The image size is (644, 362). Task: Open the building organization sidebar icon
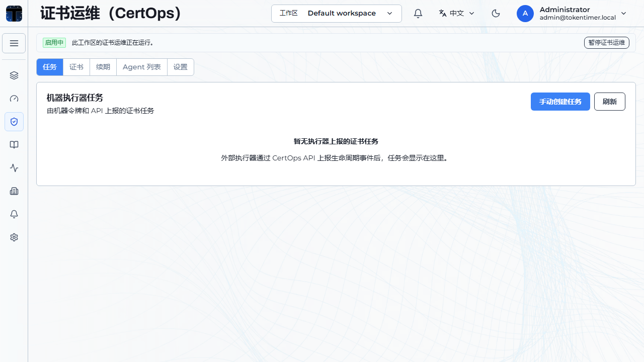(14, 191)
